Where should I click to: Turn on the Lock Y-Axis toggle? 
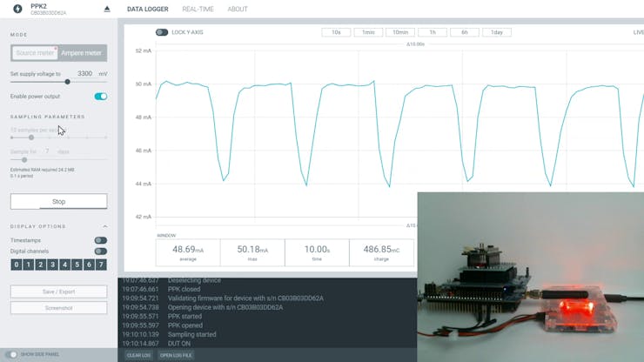tap(162, 32)
